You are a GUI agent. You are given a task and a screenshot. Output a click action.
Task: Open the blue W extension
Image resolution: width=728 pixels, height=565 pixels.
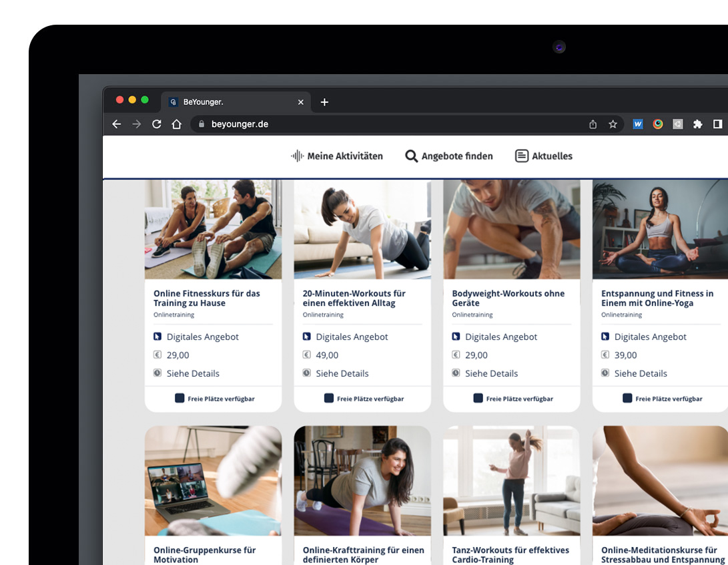coord(638,124)
